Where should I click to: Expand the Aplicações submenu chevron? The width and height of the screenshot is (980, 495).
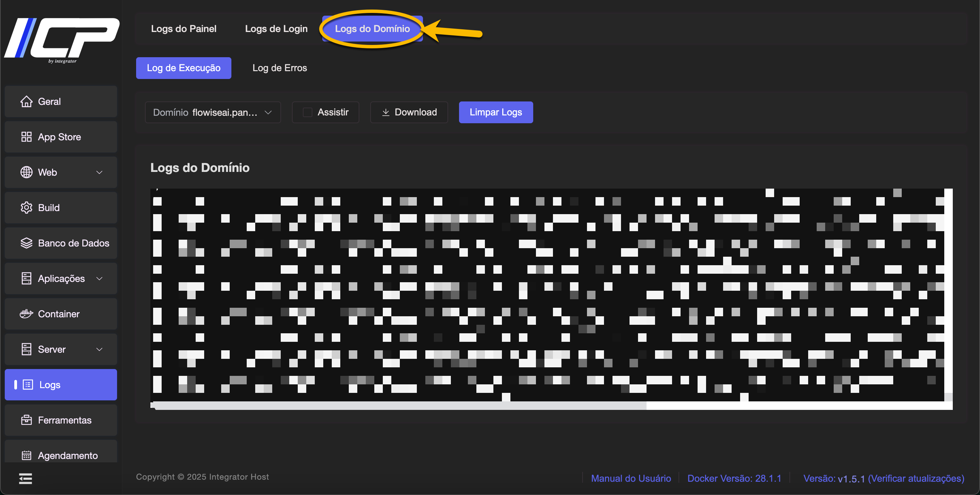(x=99, y=278)
